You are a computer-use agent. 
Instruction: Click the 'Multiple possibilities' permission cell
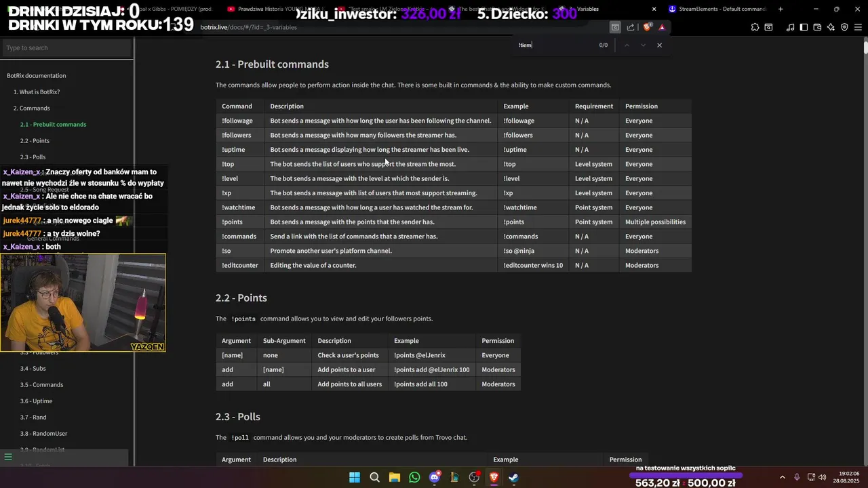[655, 222]
